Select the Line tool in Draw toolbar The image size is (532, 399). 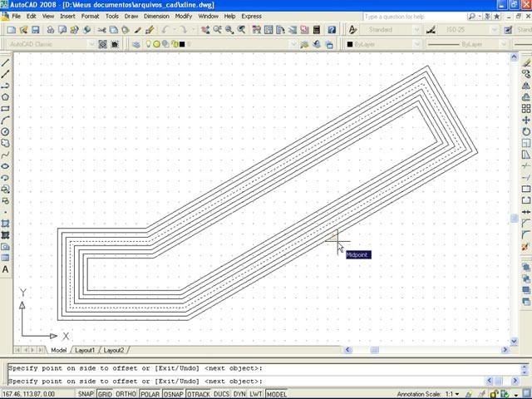5,63
